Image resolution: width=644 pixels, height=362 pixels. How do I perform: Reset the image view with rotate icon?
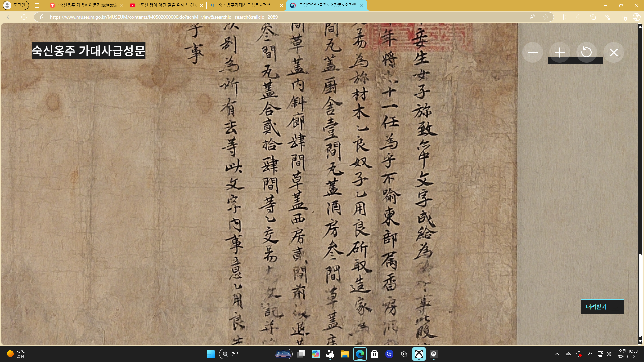(586, 53)
